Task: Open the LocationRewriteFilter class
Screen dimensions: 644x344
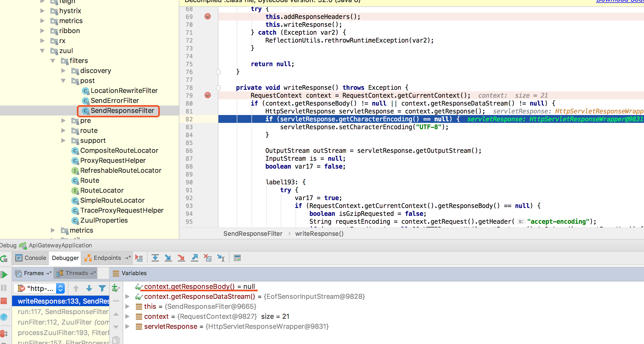Action: point(124,91)
